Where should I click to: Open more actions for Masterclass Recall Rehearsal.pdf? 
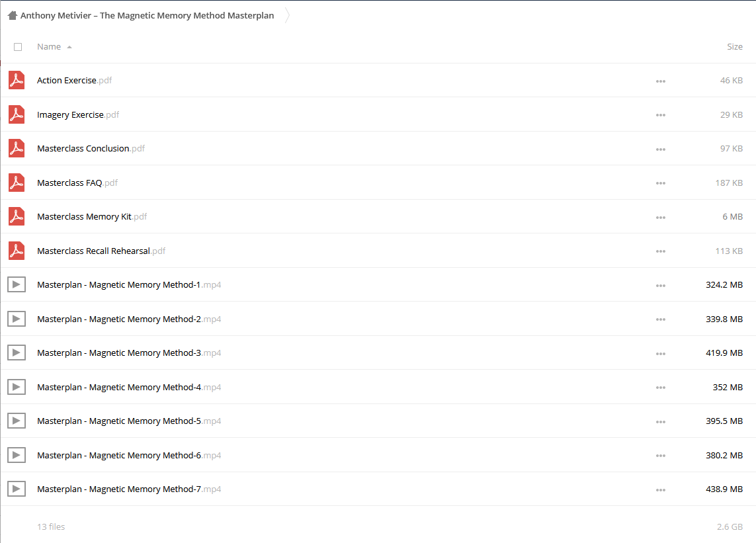[x=661, y=251]
